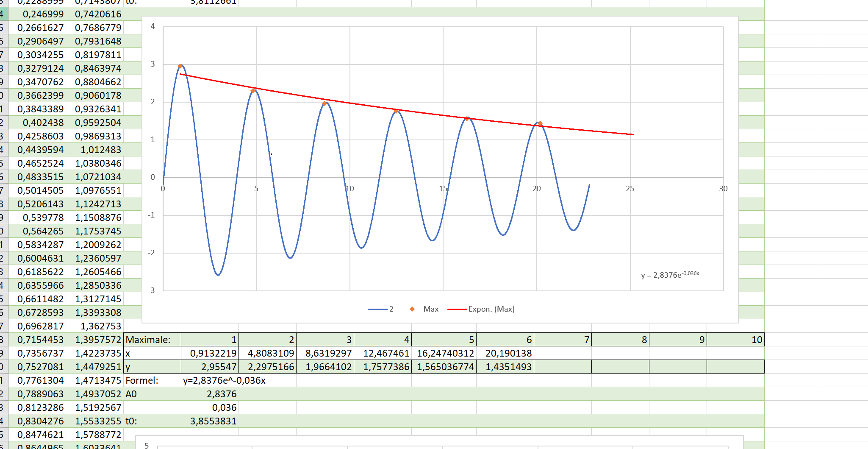Screen dimensions: 868x449
Task: Select cell with value 1,9664102
Action: (x=325, y=367)
